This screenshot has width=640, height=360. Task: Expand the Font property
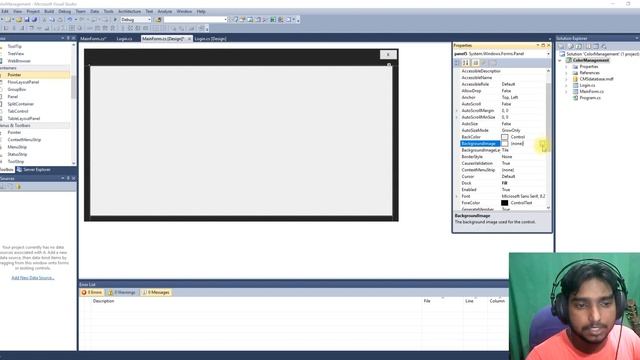[x=457, y=196]
